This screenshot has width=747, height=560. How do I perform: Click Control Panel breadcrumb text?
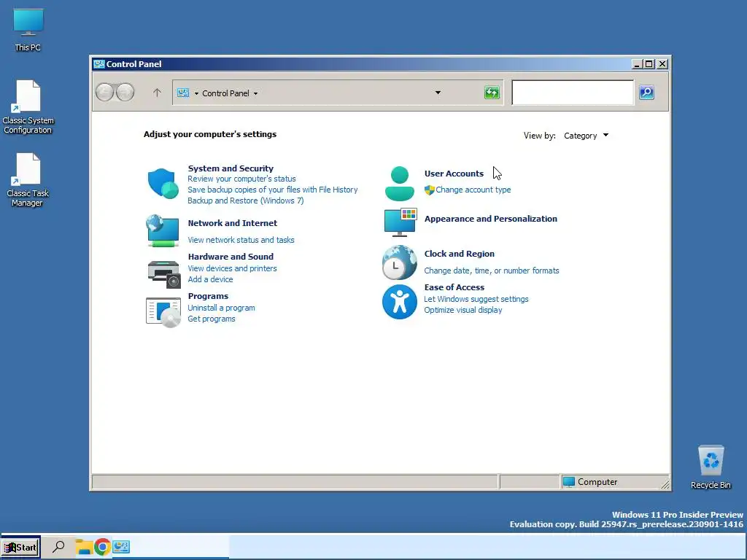coord(225,93)
